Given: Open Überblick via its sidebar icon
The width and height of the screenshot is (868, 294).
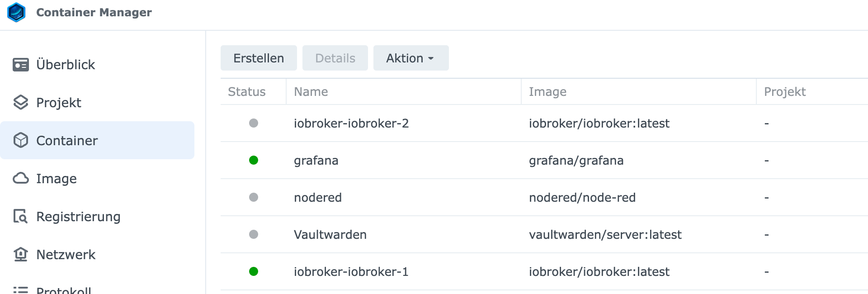Looking at the screenshot, I should click(21, 65).
